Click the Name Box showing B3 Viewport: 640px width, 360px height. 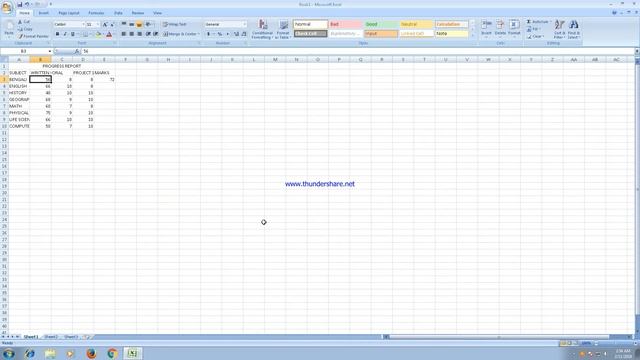(x=26, y=51)
